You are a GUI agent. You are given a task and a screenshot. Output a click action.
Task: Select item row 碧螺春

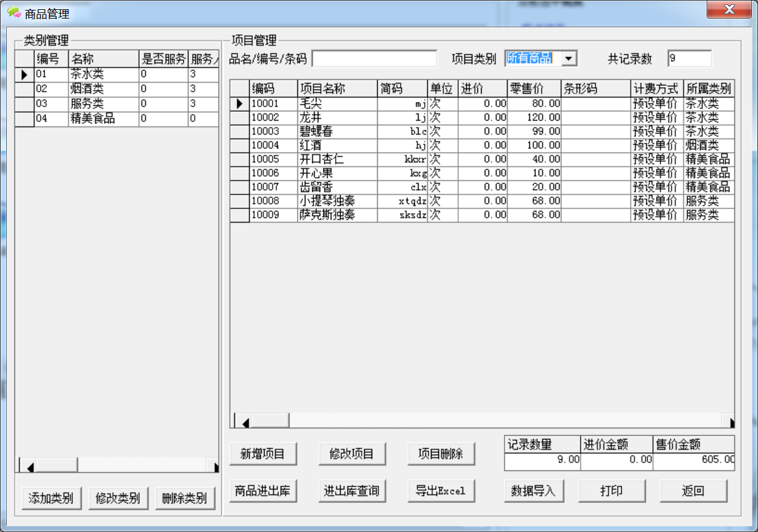[482, 132]
